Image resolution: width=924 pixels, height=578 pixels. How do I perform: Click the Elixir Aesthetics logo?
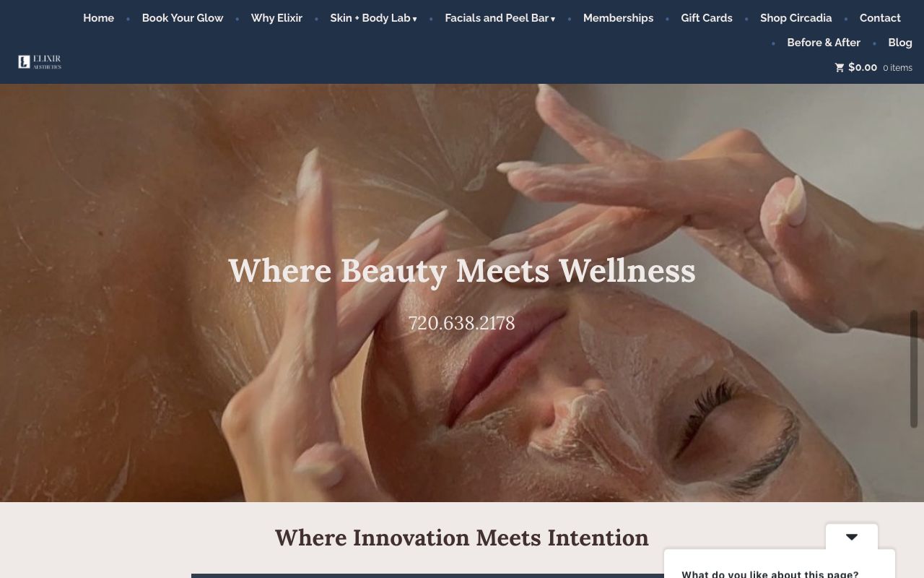point(40,62)
